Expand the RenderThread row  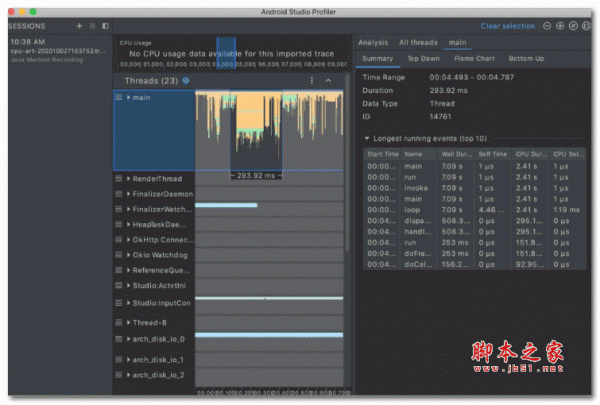[129, 179]
